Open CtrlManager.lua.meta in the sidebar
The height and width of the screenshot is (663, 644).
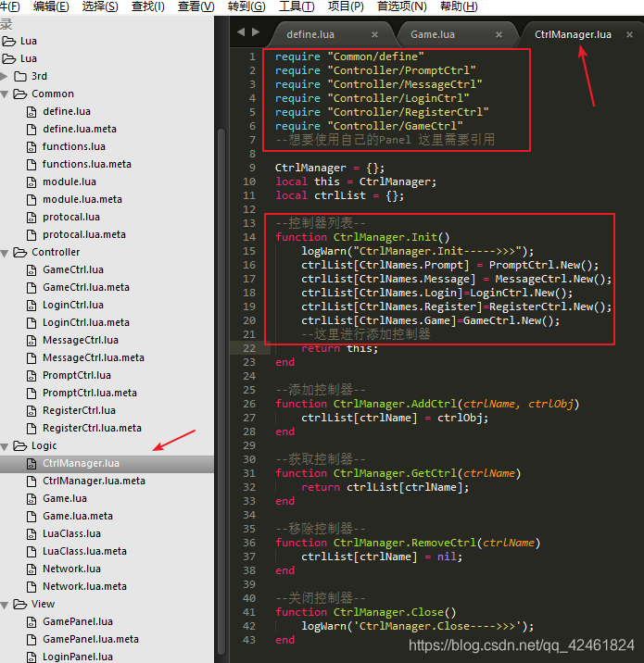tap(94, 482)
